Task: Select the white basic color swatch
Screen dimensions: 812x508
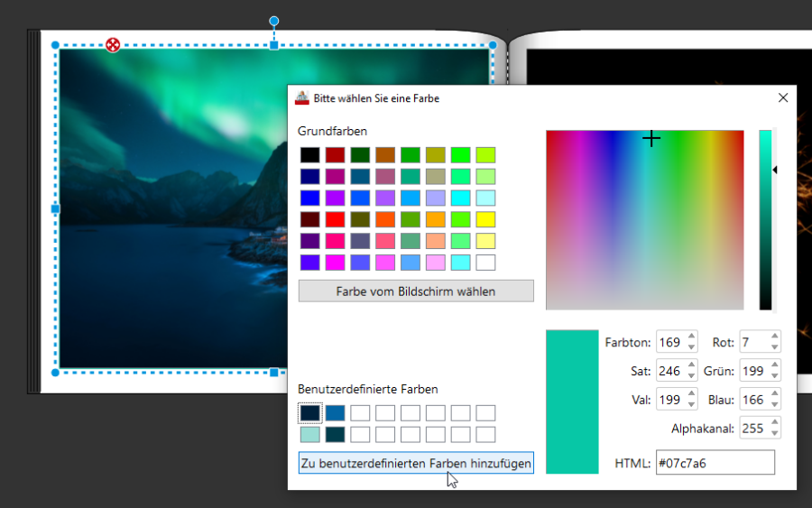Action: coord(485,263)
